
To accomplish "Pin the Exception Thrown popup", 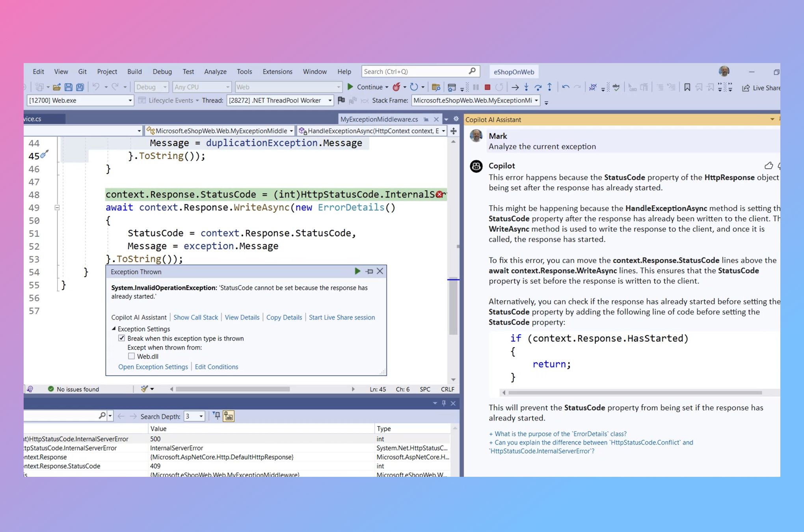I will point(369,271).
